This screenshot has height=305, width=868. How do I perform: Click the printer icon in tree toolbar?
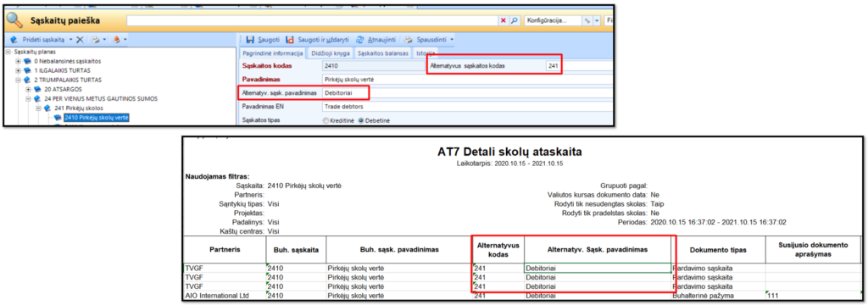pyautogui.click(x=96, y=40)
